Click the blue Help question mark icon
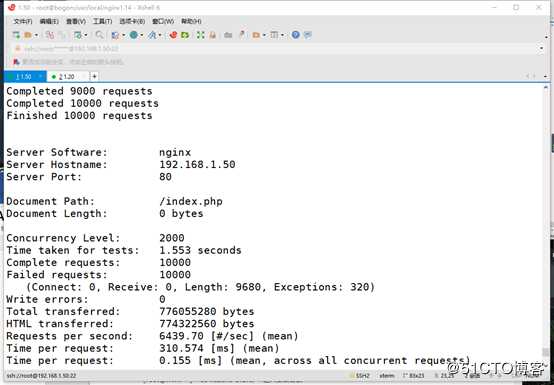The image size is (554, 385). tap(296, 35)
